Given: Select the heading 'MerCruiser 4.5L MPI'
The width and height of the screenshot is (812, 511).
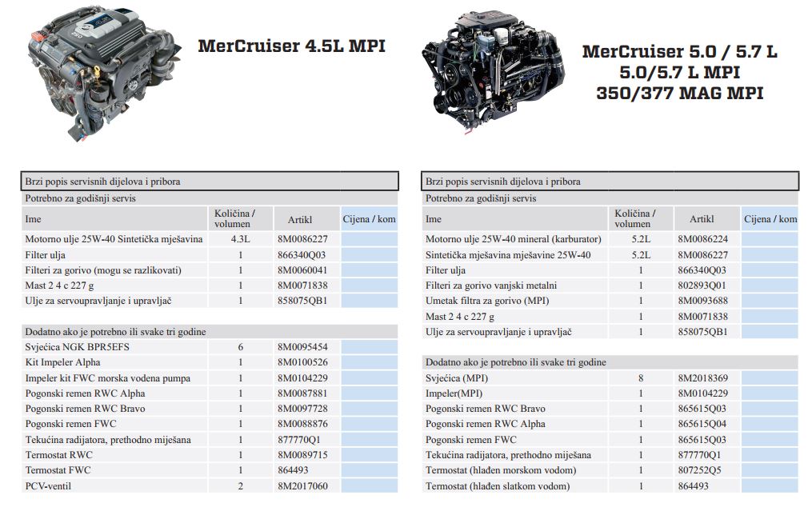Looking at the screenshot, I should (x=291, y=46).
